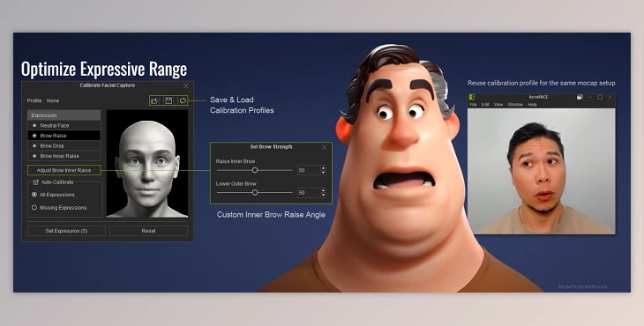Open the View menu in AccuFACE
Screen dimensions: 644x326
tap(498, 105)
